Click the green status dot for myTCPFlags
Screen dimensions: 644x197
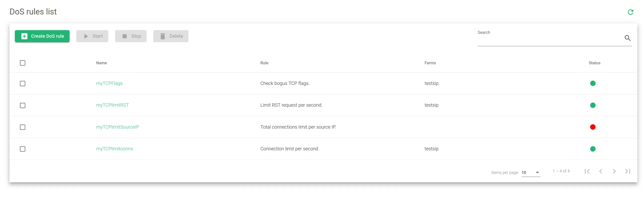pyautogui.click(x=592, y=83)
